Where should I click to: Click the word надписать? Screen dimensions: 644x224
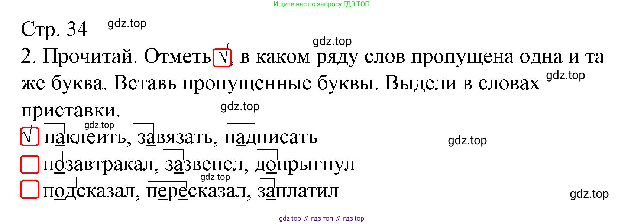[271, 138]
